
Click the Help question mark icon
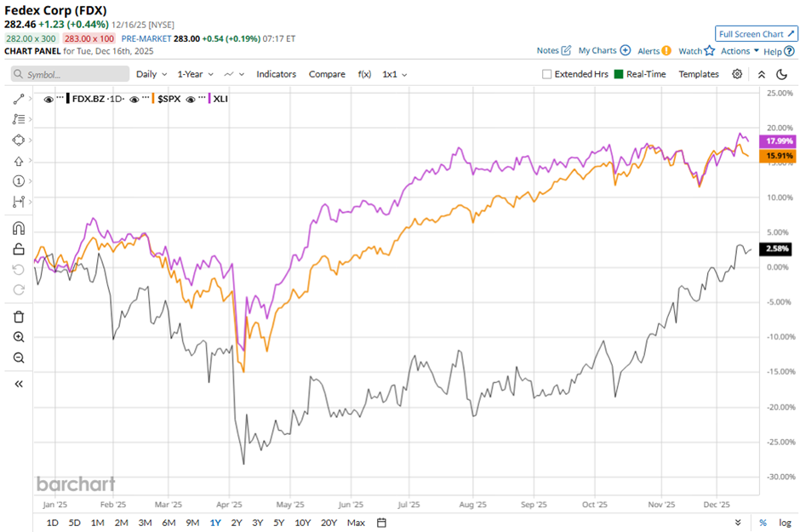coord(789,51)
